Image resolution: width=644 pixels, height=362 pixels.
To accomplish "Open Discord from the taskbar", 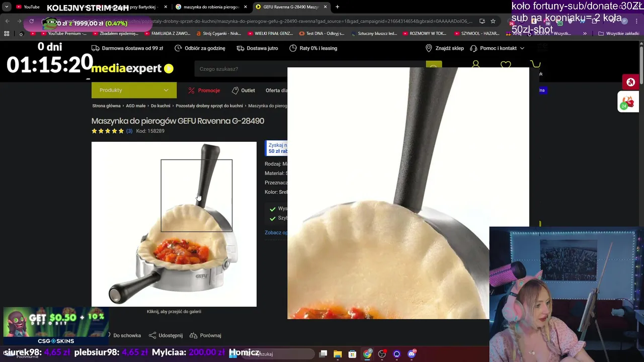I will (412, 354).
